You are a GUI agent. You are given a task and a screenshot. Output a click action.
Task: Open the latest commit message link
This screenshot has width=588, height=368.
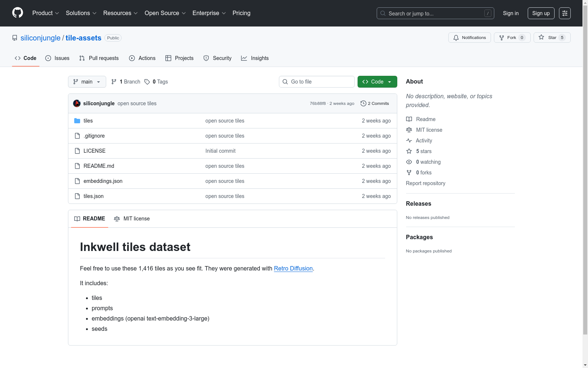[x=137, y=103]
